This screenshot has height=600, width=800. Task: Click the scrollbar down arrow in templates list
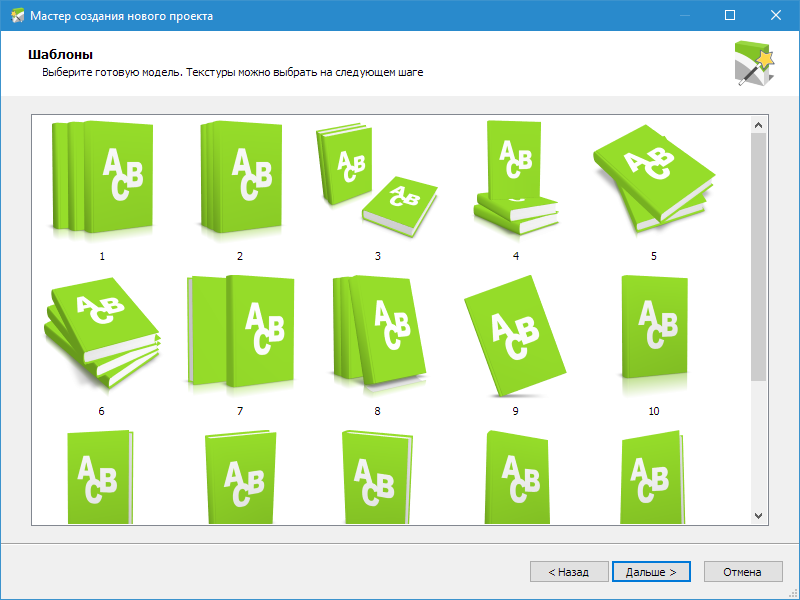pyautogui.click(x=759, y=516)
